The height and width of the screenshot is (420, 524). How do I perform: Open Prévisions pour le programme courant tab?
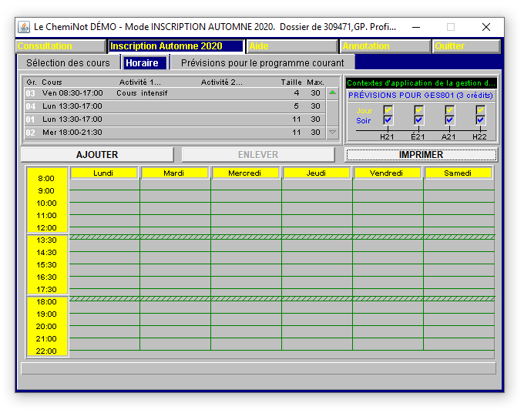pos(263,63)
